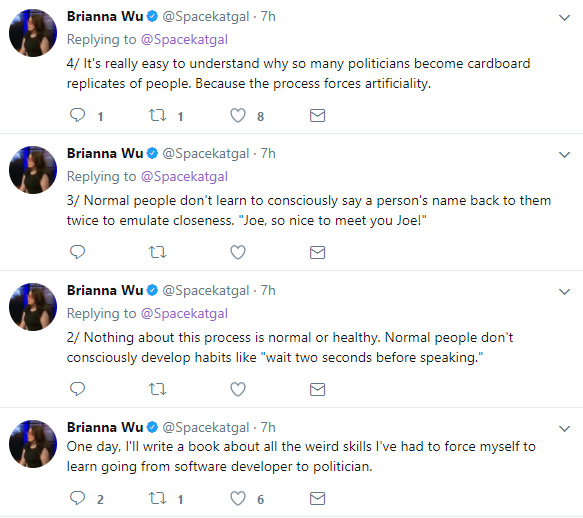
Task: Retweet the 2/ Nothing about this process tweet
Action: point(158,389)
